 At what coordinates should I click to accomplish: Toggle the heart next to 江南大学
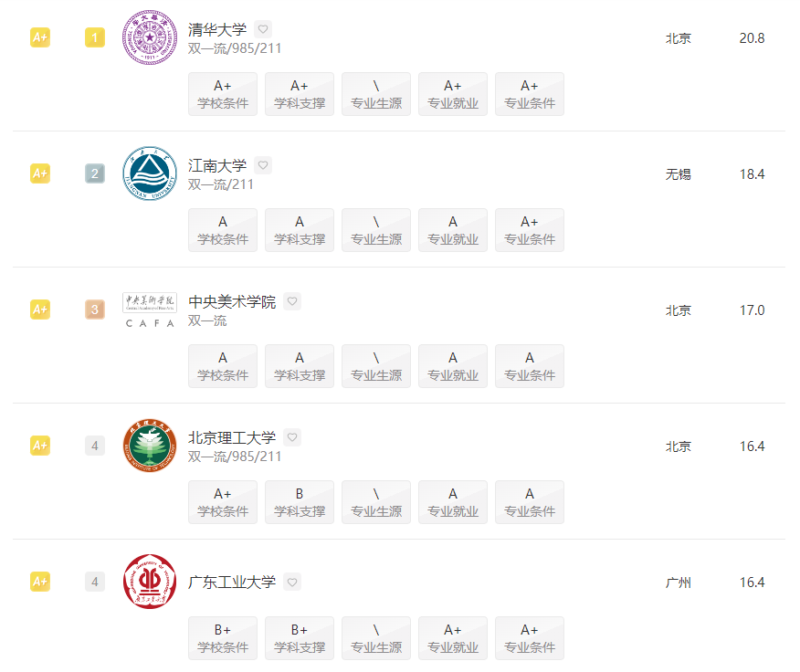point(263,165)
